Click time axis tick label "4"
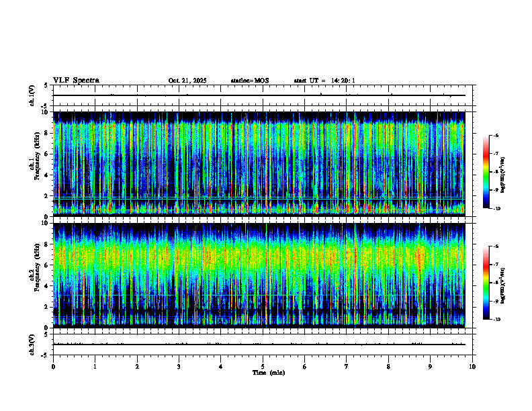The image size is (532, 411). click(220, 367)
